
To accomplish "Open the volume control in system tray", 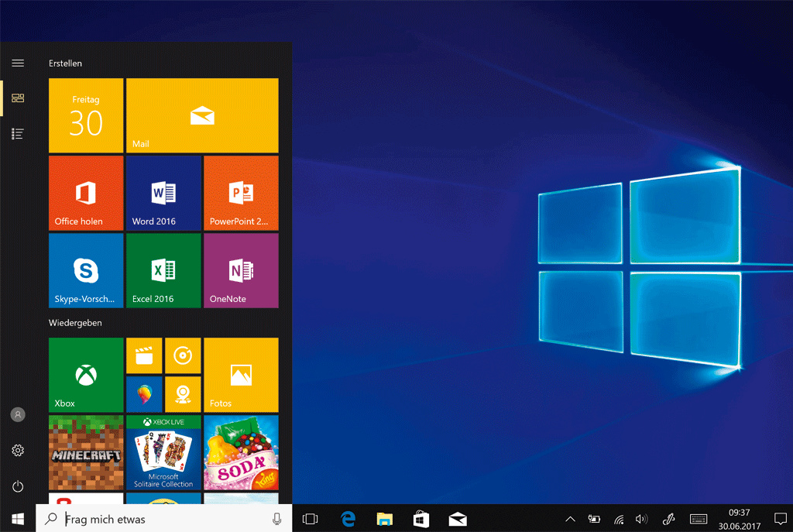I will tap(641, 519).
